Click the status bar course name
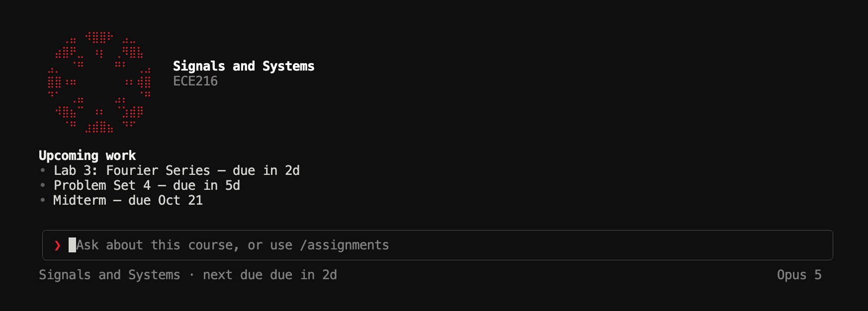 (109, 275)
